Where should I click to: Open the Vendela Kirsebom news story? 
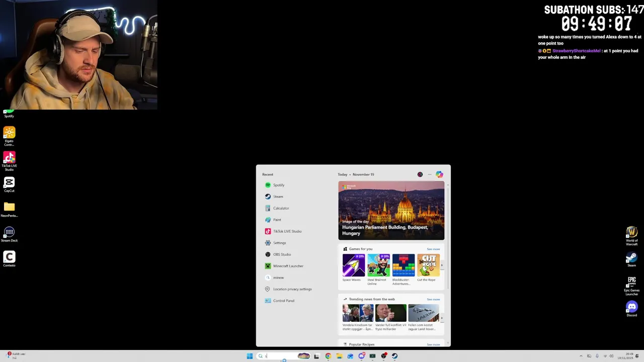(358, 317)
